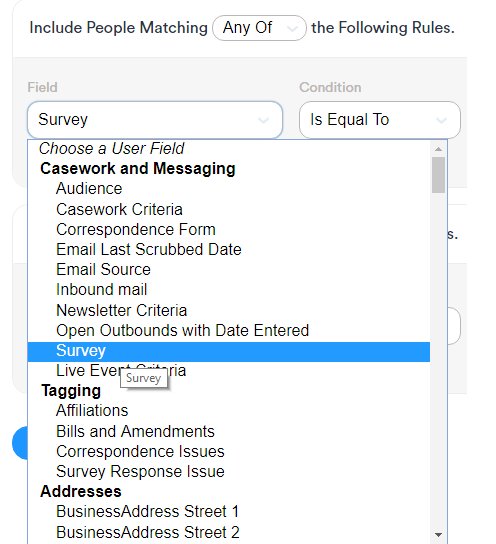Screen dimensions: 496x544
Task: Open the Is Equal To condition dropdown
Action: [x=380, y=120]
